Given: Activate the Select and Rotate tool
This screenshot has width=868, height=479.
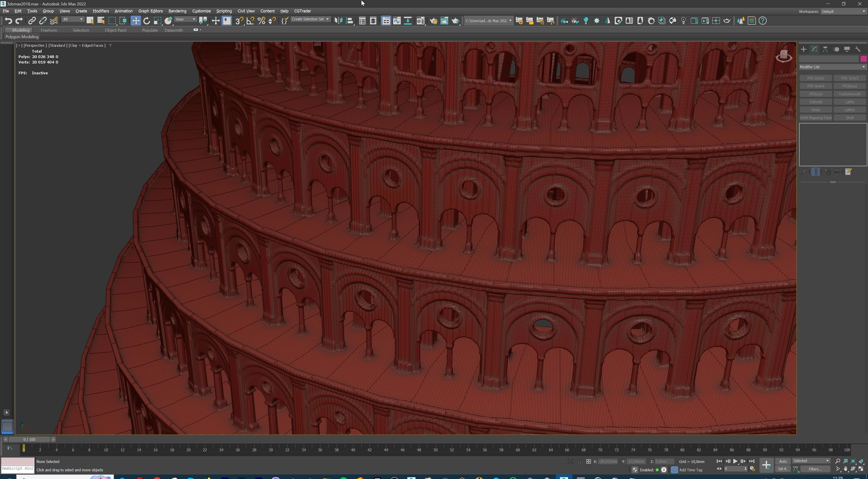Looking at the screenshot, I should (x=146, y=21).
